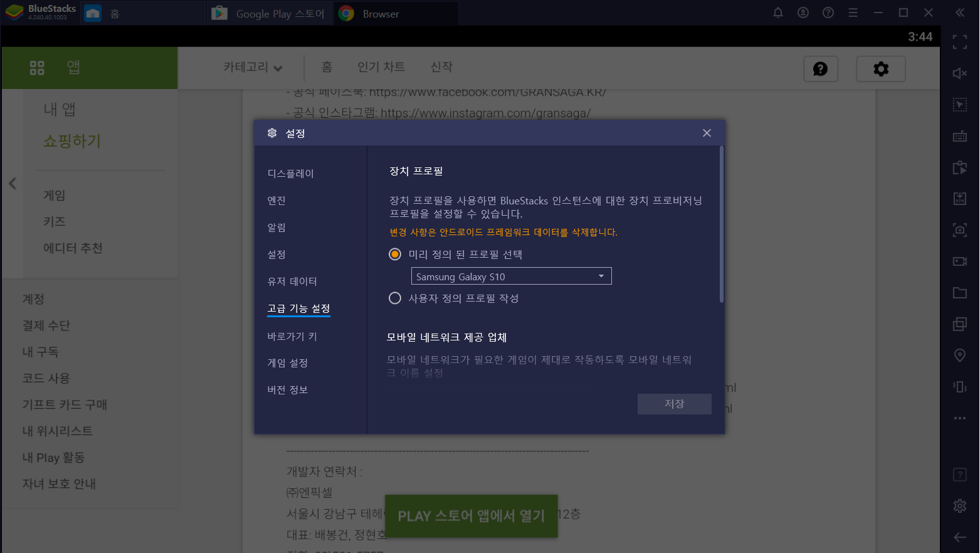The image size is (980, 553).
Task: Go back with the arrow icon
Action: [960, 537]
